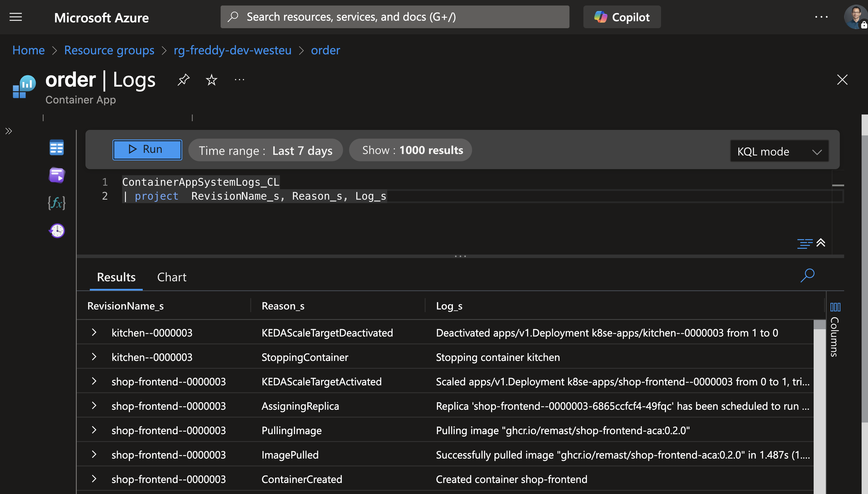Open the Columns side panel
The image size is (868, 494).
click(x=835, y=329)
